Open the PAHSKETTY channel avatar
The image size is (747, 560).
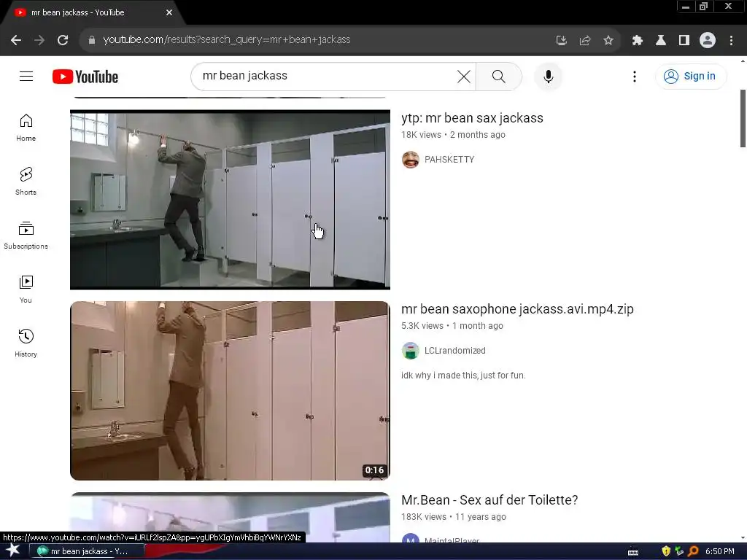pyautogui.click(x=410, y=160)
